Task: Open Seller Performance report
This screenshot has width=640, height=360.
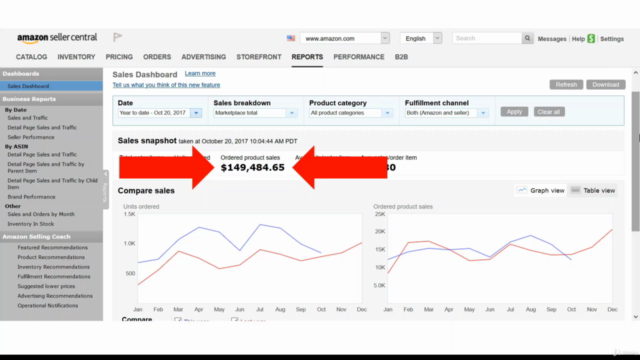Action: pyautogui.click(x=31, y=138)
